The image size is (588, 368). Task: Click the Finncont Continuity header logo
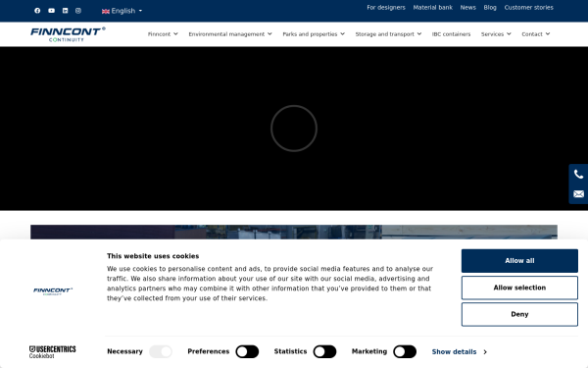[68, 34]
